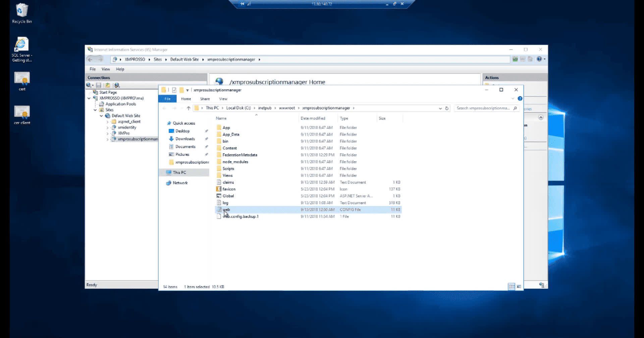Switch to large icons view in Explorer
Screen dimensions: 644x338
519,287
